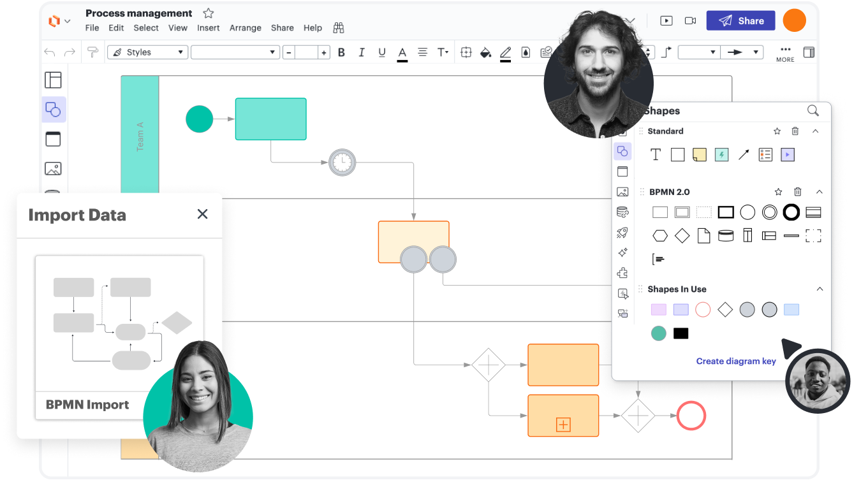The width and height of the screenshot is (868, 487).
Task: Click the blue Share button
Action: [x=740, y=21]
